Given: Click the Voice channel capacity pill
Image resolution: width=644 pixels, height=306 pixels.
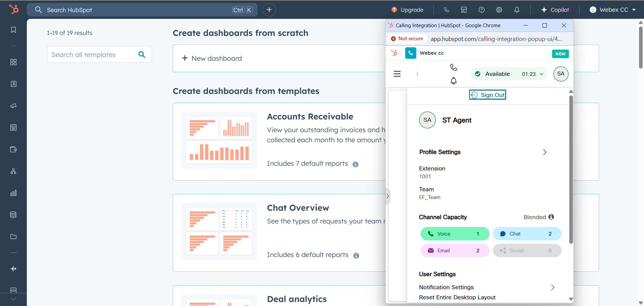Looking at the screenshot, I should click(x=454, y=234).
